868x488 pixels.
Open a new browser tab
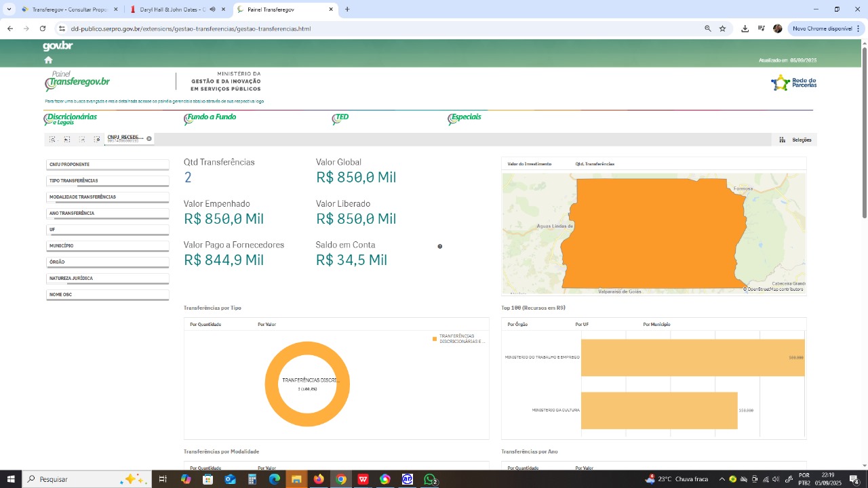click(x=347, y=9)
